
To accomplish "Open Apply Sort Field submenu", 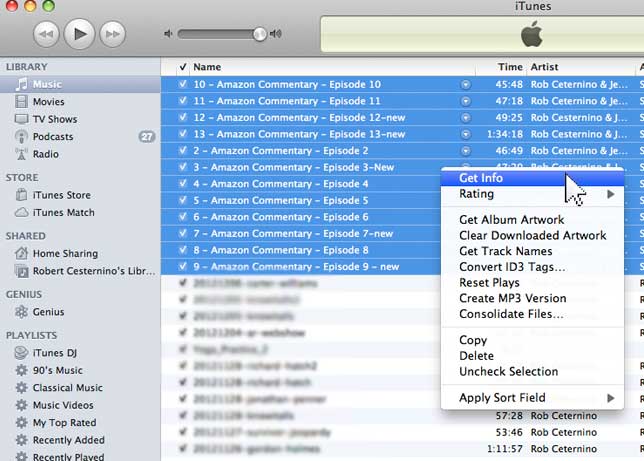I will [532, 398].
